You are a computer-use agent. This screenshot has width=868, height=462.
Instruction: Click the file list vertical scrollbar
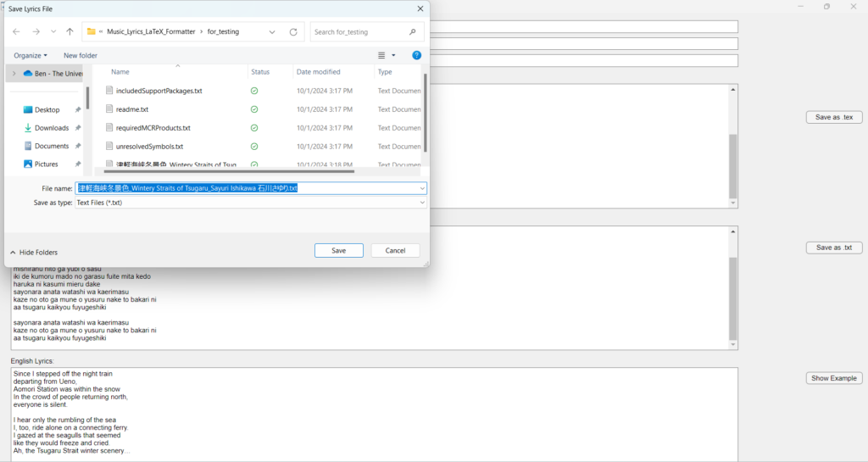[x=426, y=113]
